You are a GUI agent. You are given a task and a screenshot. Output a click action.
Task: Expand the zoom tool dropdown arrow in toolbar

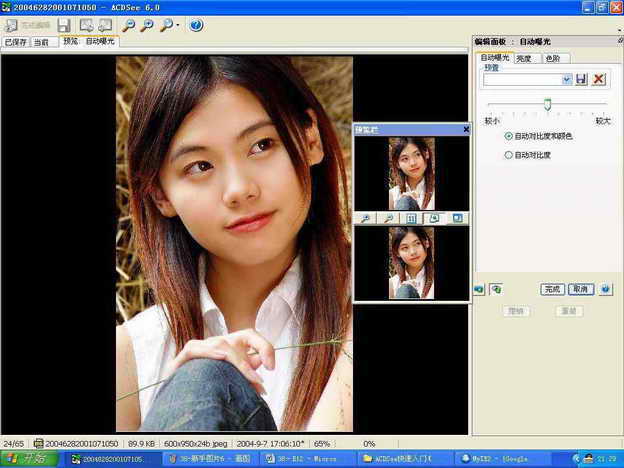coord(178,26)
